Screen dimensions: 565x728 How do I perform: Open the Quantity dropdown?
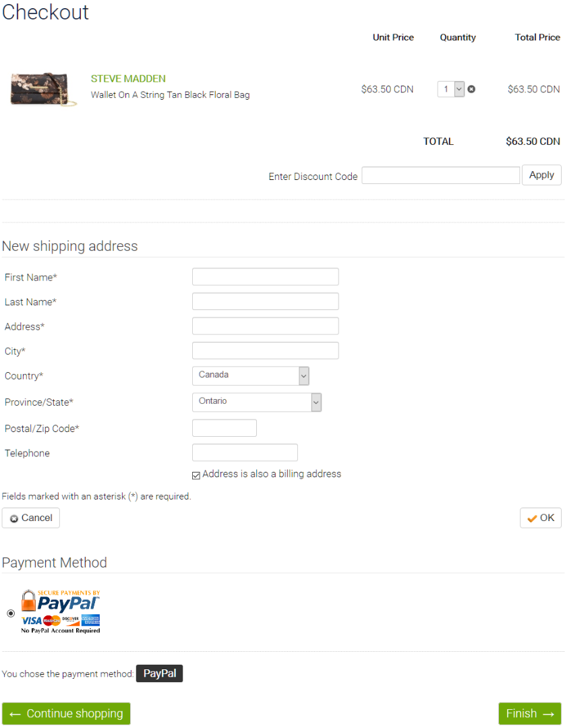(451, 89)
